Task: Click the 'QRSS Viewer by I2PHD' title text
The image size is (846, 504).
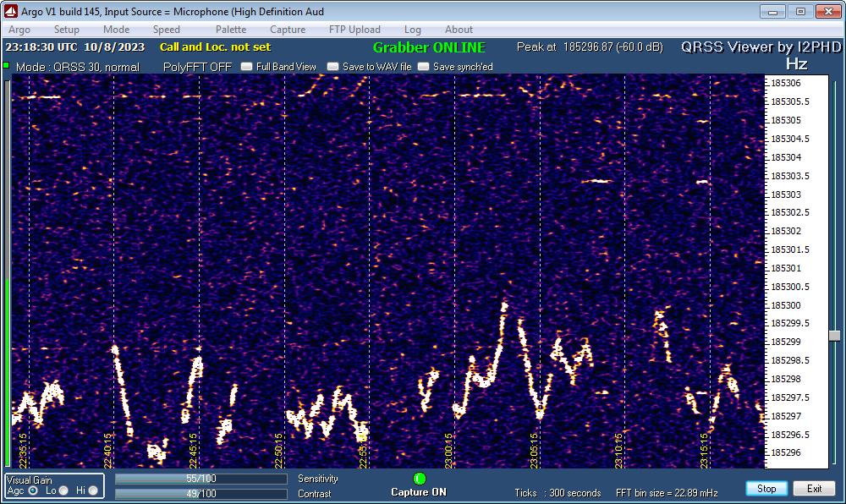Action: pos(761,47)
